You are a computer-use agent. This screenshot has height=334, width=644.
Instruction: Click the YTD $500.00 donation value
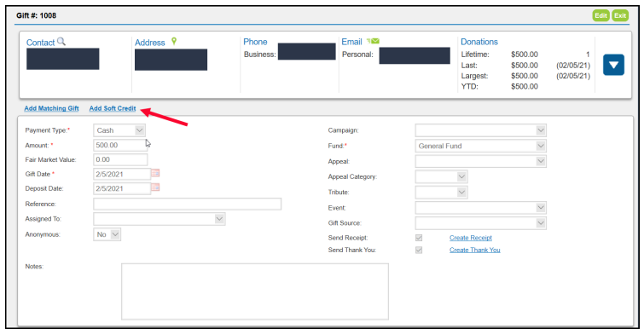pos(525,86)
